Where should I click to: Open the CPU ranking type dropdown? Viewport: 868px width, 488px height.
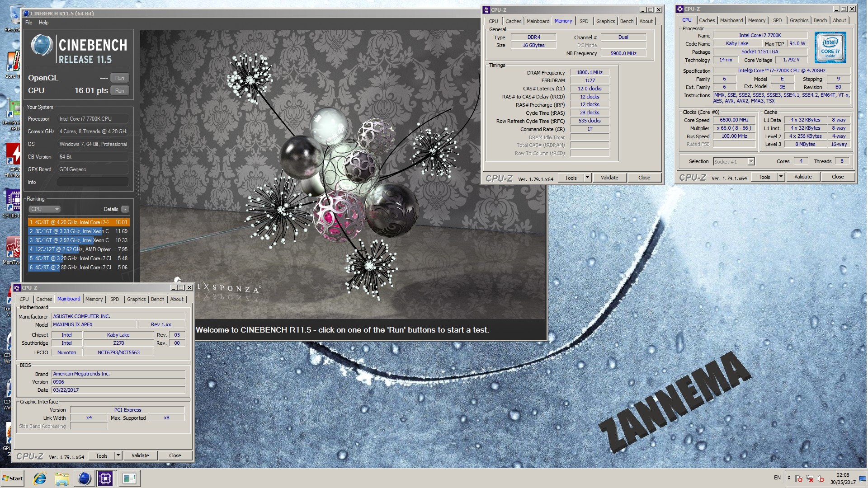pos(44,209)
